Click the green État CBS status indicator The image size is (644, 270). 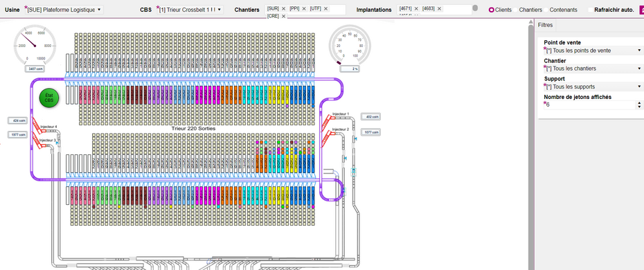49,98
